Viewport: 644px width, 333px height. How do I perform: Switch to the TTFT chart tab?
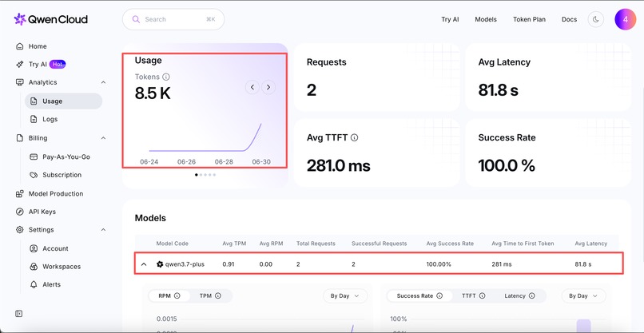[x=474, y=295]
